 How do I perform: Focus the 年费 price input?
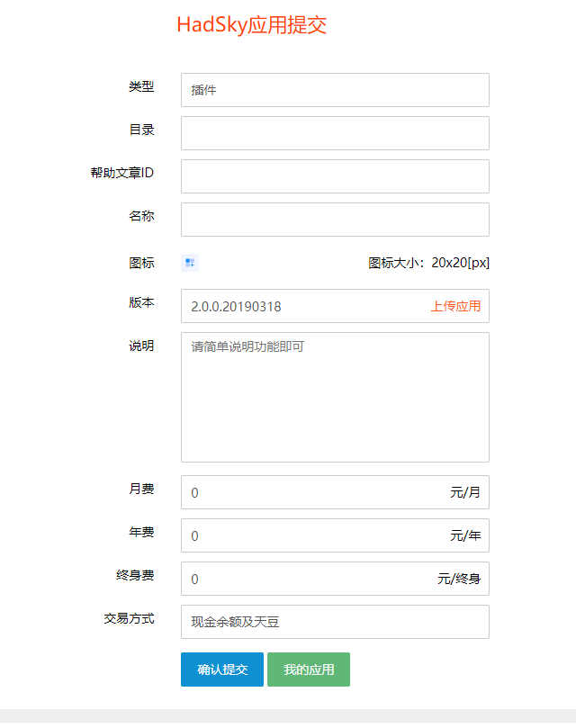tap(335, 535)
